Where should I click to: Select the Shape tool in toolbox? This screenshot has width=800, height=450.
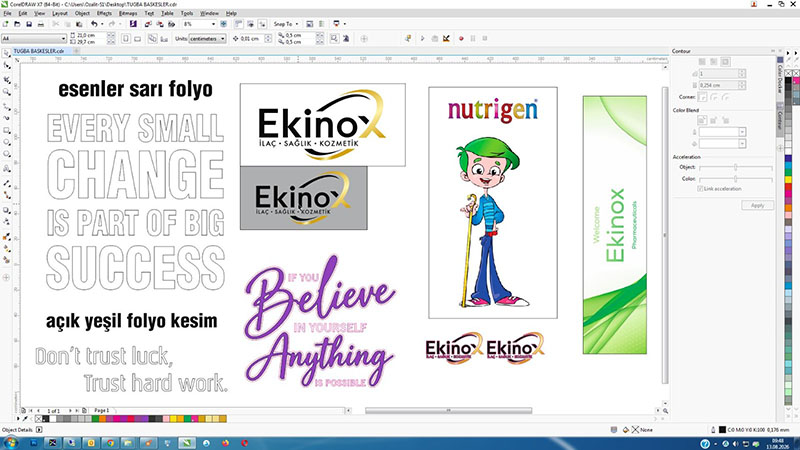pyautogui.click(x=7, y=66)
